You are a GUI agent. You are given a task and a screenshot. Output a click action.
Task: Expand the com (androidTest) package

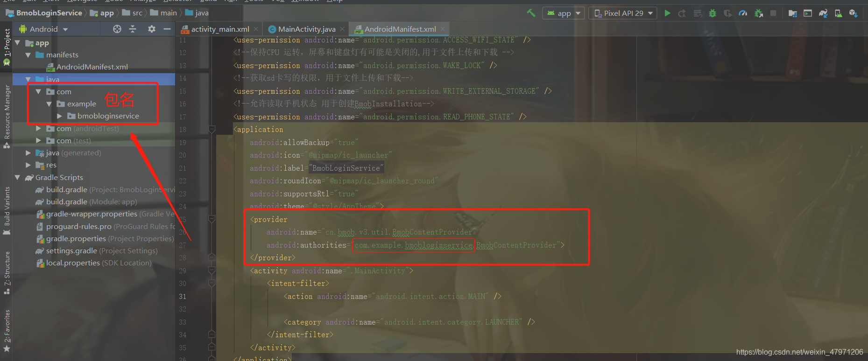38,128
